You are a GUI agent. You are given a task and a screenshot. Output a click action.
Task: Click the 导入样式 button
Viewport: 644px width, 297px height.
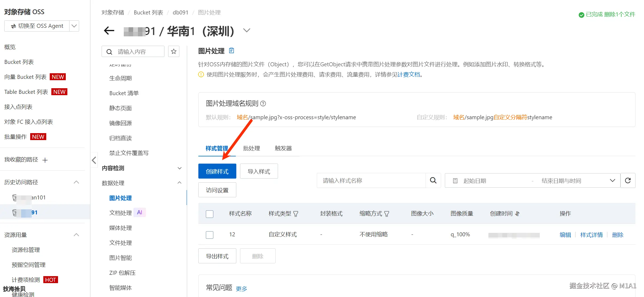click(x=259, y=171)
